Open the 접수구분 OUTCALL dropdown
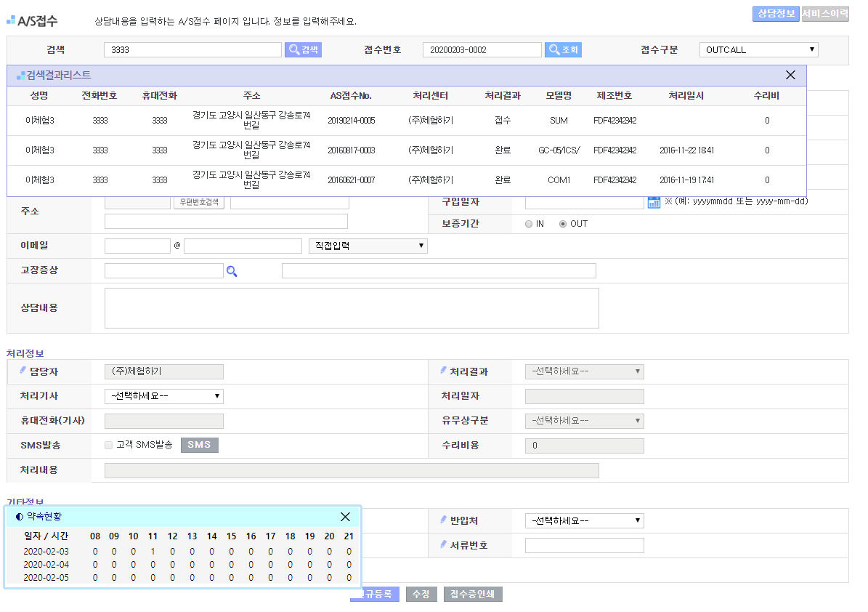Viewport: 868px width, 612px height. tap(759, 49)
